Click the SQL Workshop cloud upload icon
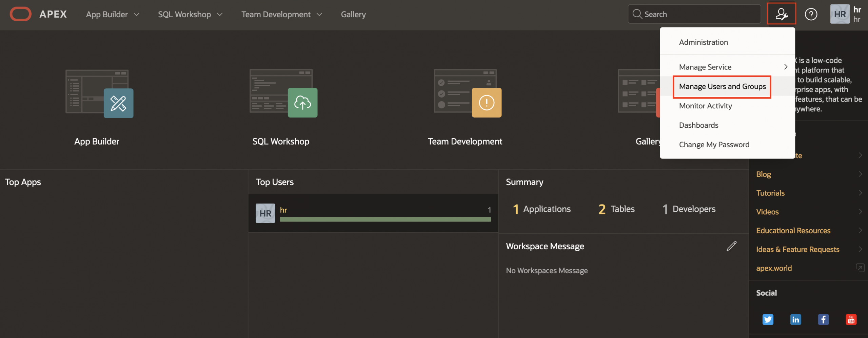Viewport: 868px width, 338px height. [x=302, y=103]
